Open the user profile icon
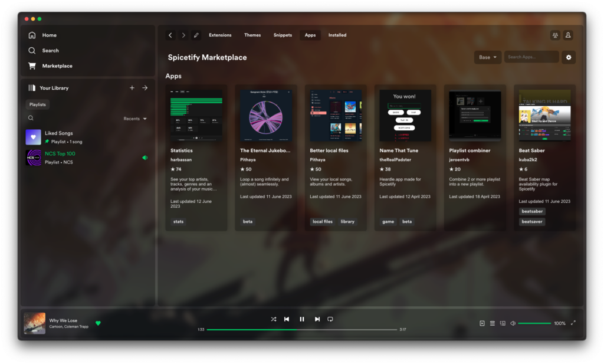The height and width of the screenshot is (364, 604). (x=568, y=35)
